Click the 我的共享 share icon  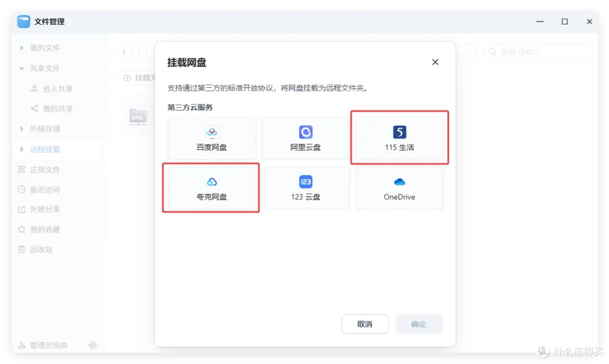34,109
